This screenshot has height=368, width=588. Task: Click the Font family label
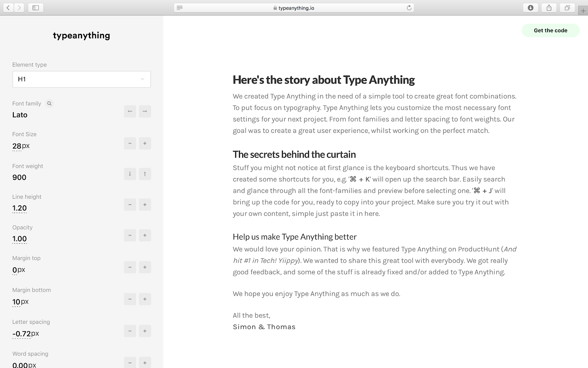tap(26, 103)
